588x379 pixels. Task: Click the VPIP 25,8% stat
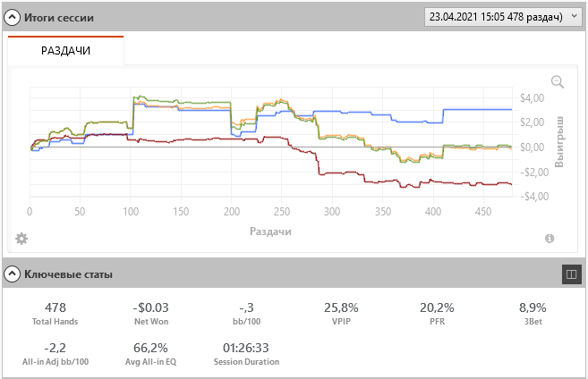(341, 314)
